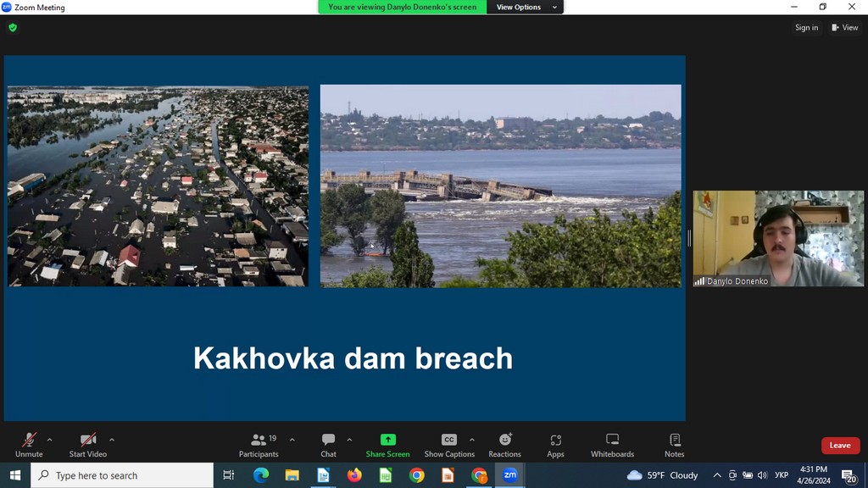This screenshot has width=868, height=488.
Task: Select Danylo Donenko's video thumbnail
Action: [778, 238]
